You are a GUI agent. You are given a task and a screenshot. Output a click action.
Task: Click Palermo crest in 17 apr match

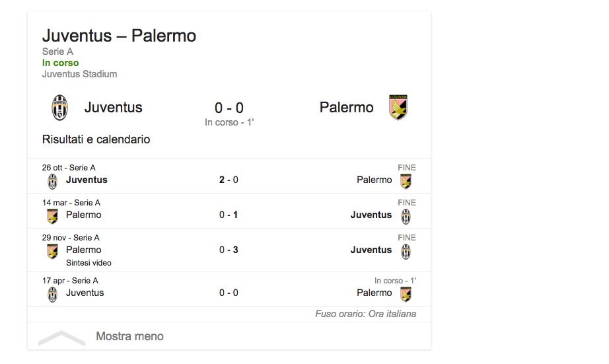coord(406,294)
